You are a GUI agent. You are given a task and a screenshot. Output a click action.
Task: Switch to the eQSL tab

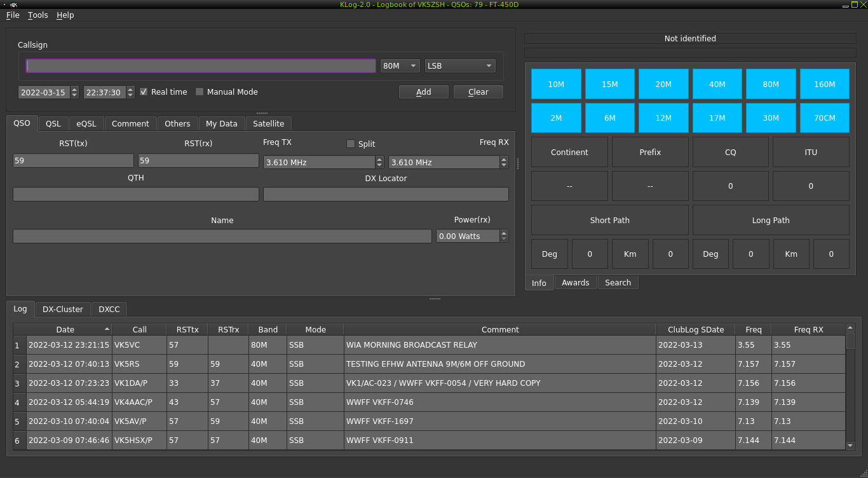pos(86,124)
